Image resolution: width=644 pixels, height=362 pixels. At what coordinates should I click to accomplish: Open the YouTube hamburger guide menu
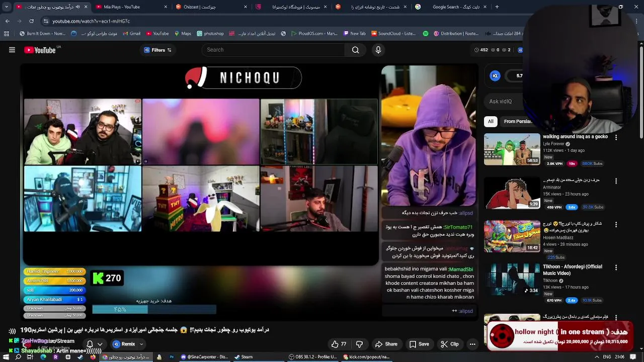(x=12, y=50)
